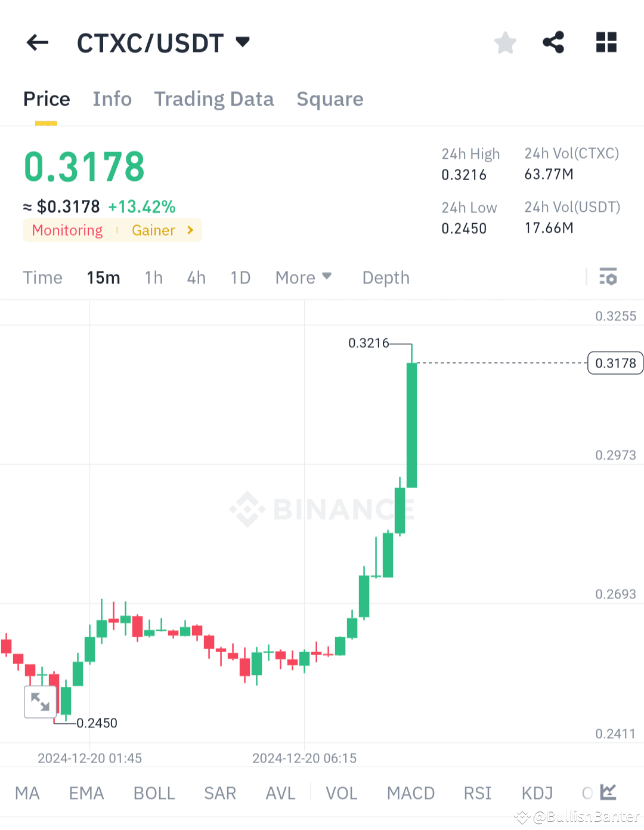Expand chart to fullscreen mode
The height and width of the screenshot is (830, 644).
40,702
